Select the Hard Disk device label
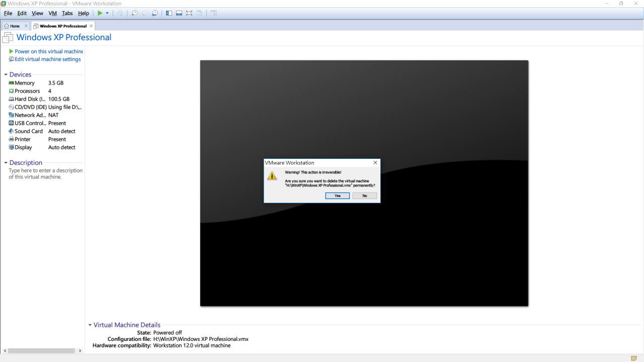644x362 pixels. (x=30, y=99)
